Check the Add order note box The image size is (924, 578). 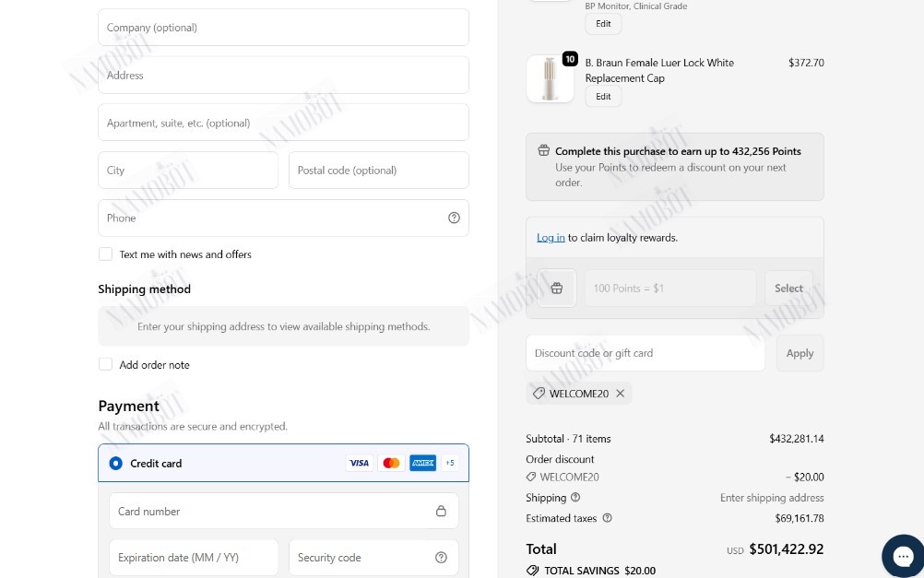pyautogui.click(x=105, y=364)
